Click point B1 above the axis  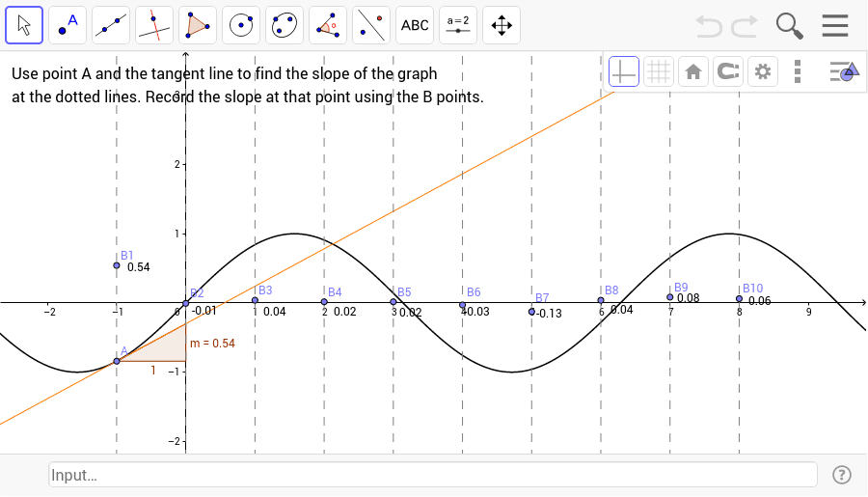[x=117, y=265]
